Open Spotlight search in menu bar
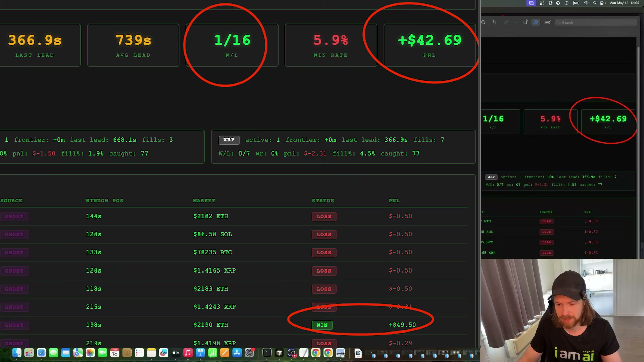The height and width of the screenshot is (362, 644). point(595,3)
